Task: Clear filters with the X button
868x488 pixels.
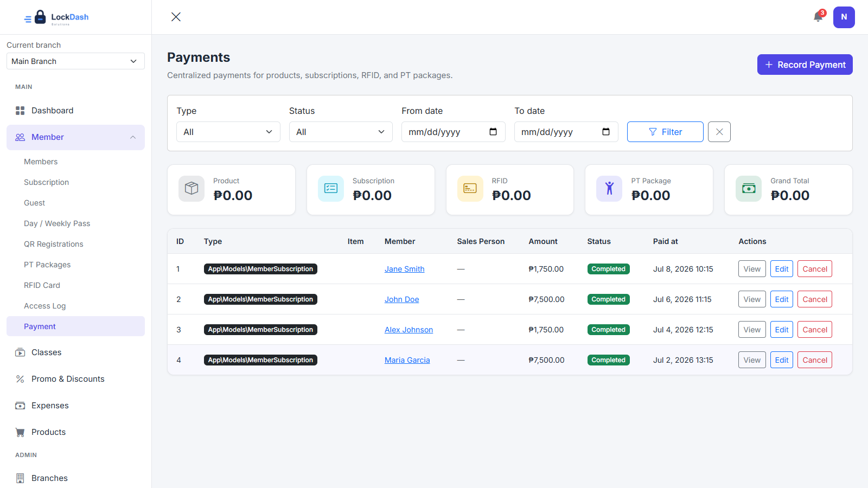Action: (x=719, y=132)
